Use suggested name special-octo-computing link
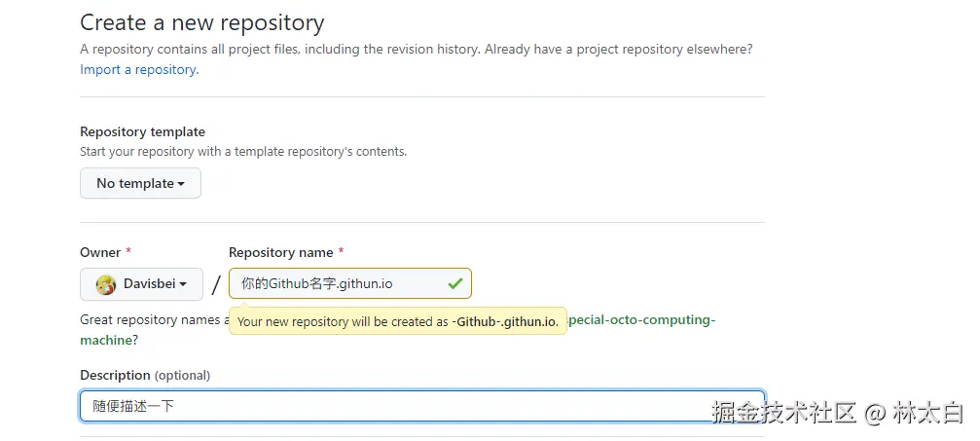This screenshot has height=441, width=980. tap(642, 320)
